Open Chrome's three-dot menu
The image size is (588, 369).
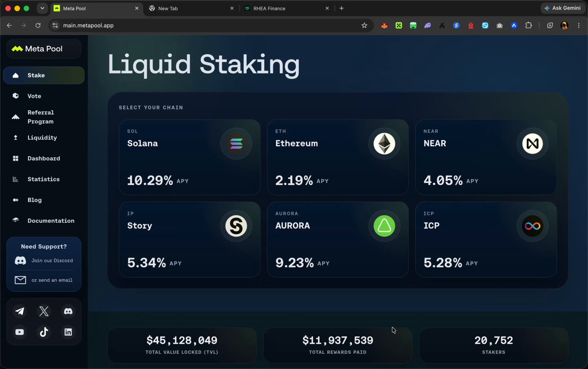click(x=579, y=25)
